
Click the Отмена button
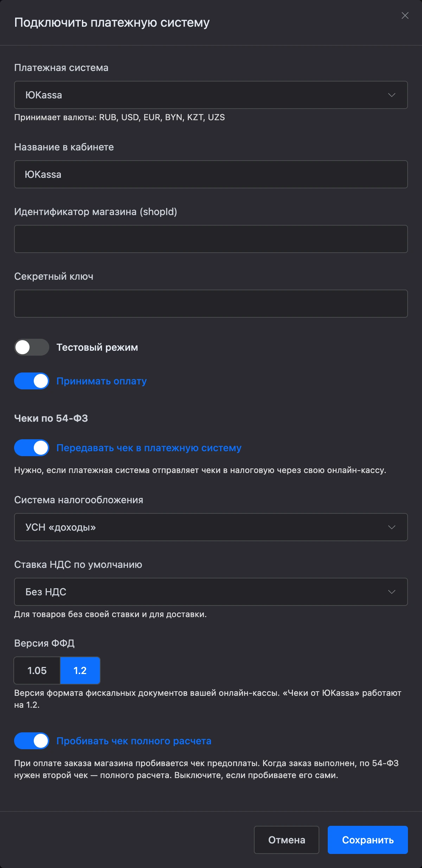287,840
